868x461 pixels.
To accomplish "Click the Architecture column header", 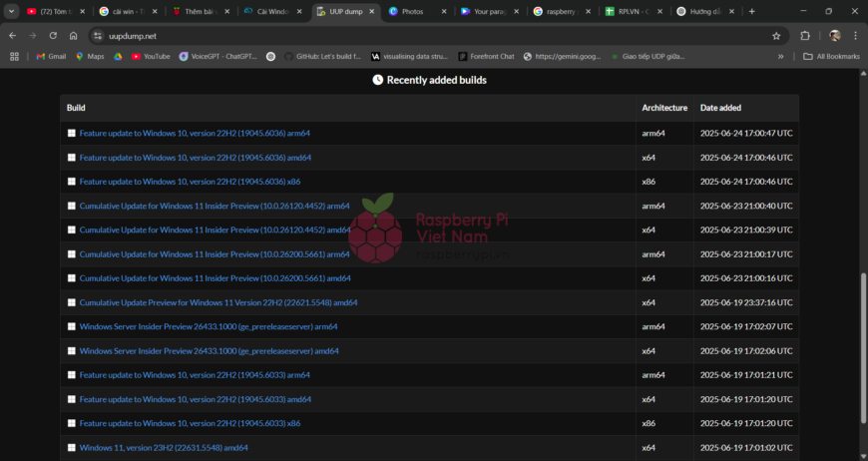I will tap(664, 108).
